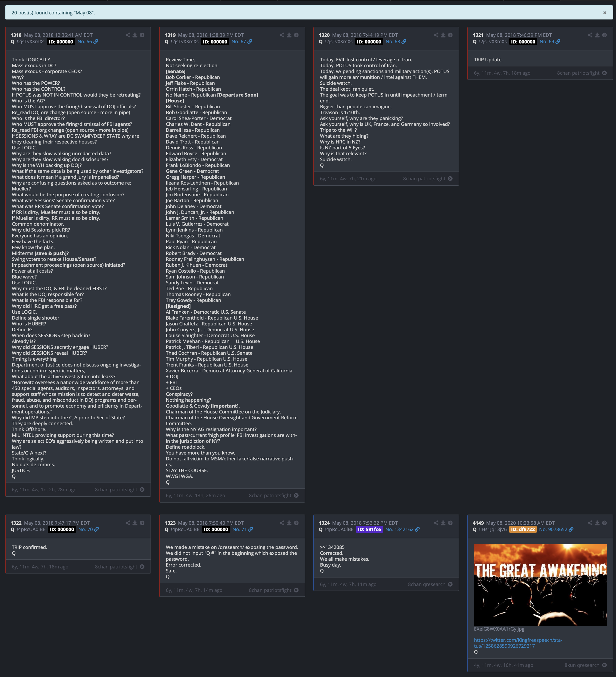Screen dimensions: 616x677
Task: Click "6y, 11m, 4w, 7h, 21m ago" on post 1320
Action: (x=348, y=179)
